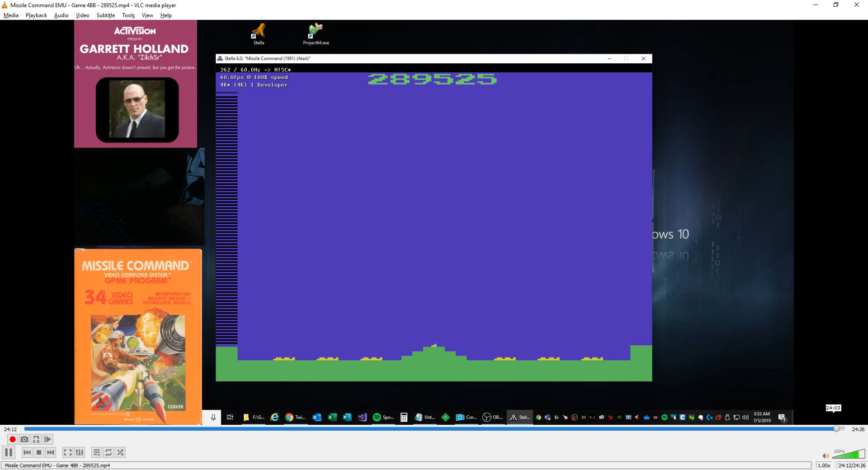Expand the Tools menu

[128, 15]
